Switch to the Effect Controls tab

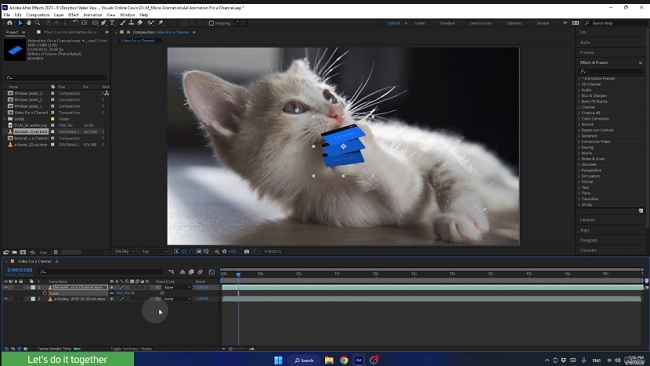[70, 32]
